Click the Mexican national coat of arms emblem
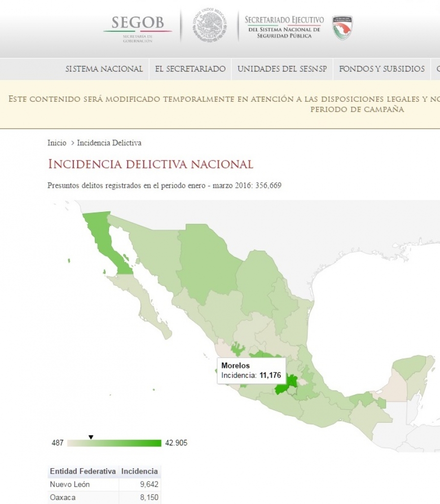The height and width of the screenshot is (504, 440). tap(210, 25)
